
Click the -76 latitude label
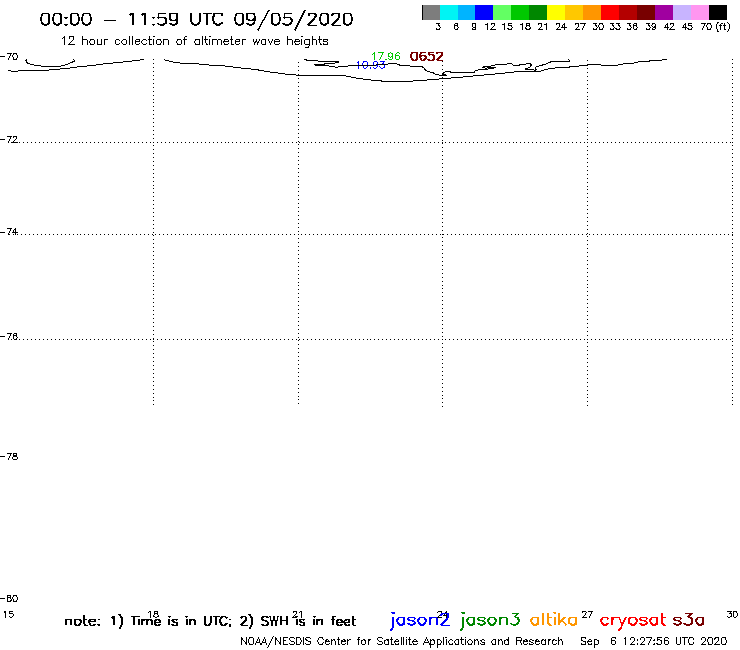pyautogui.click(x=9, y=337)
